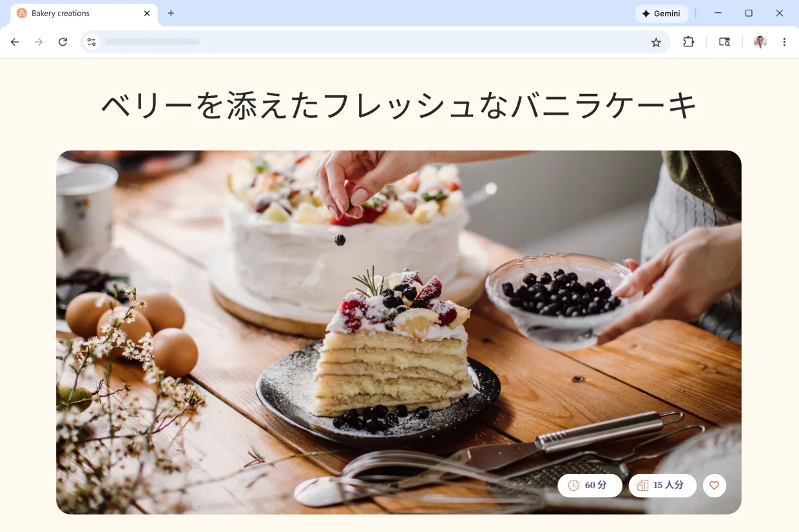Maximize the browser window
Image resolution: width=799 pixels, height=532 pixels.
click(749, 14)
